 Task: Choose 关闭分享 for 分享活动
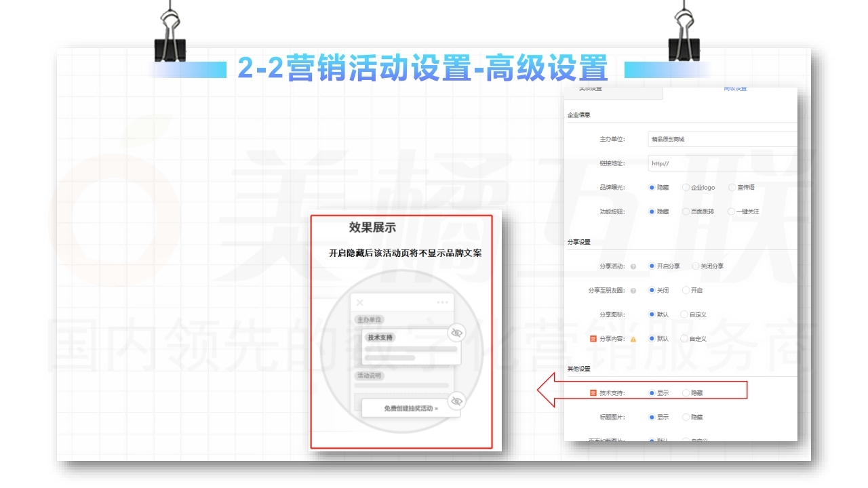[695, 266]
